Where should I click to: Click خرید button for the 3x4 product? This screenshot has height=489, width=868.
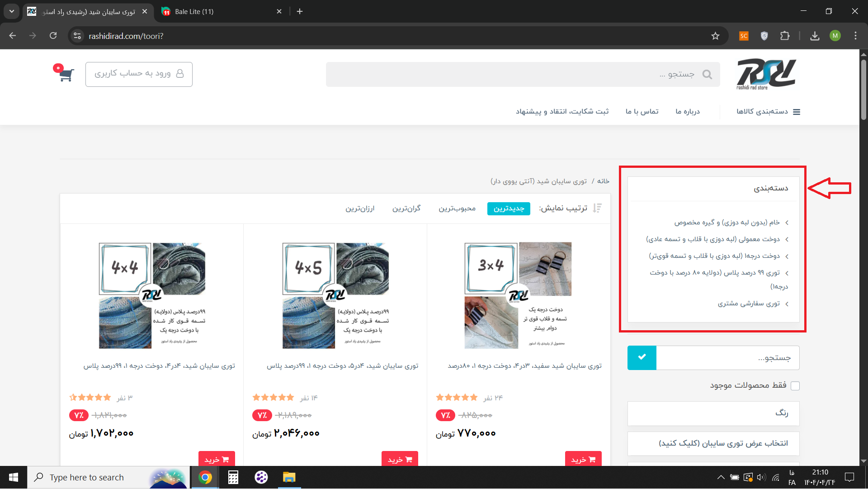point(583,459)
